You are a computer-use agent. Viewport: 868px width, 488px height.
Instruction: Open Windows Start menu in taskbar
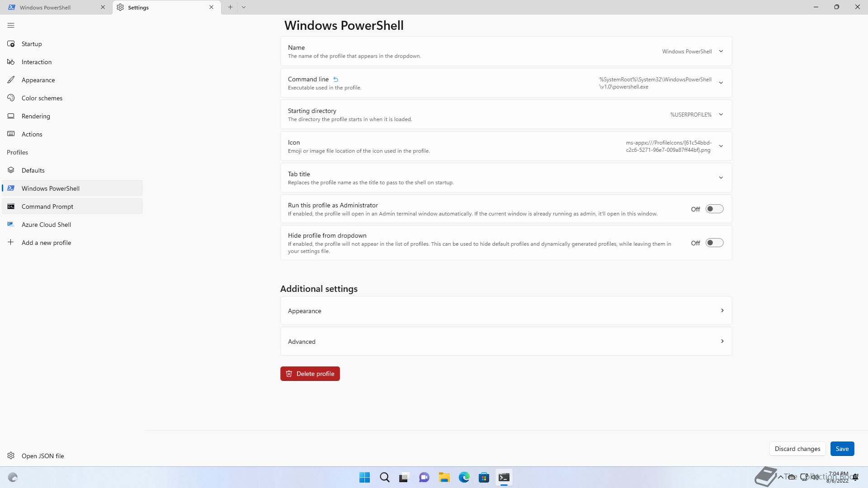pyautogui.click(x=364, y=477)
